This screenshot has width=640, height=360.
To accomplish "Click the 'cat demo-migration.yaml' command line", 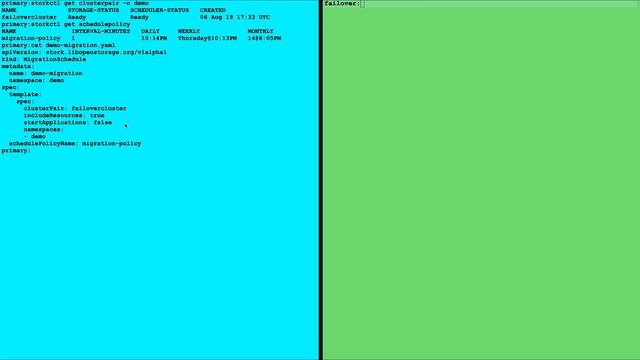I will (58, 45).
